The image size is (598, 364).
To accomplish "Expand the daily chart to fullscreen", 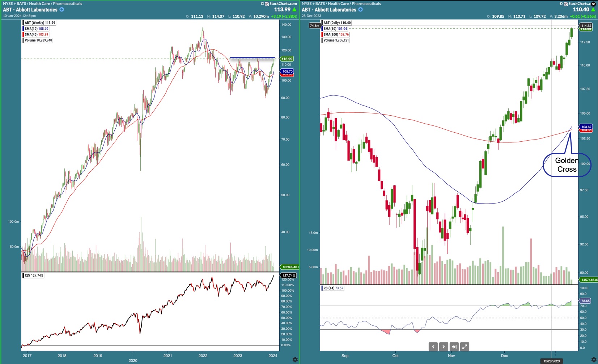I will pyautogui.click(x=465, y=347).
